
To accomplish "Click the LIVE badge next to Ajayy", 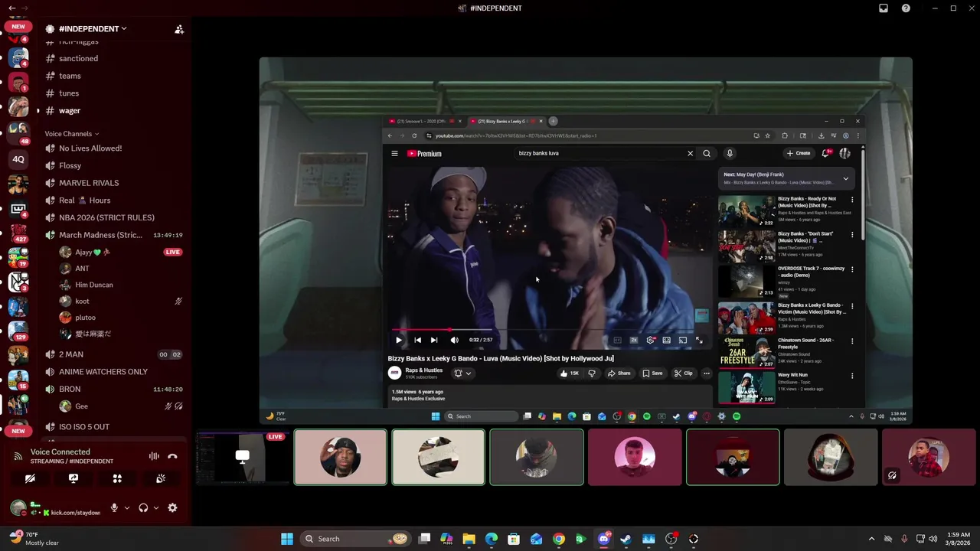I will click(172, 252).
